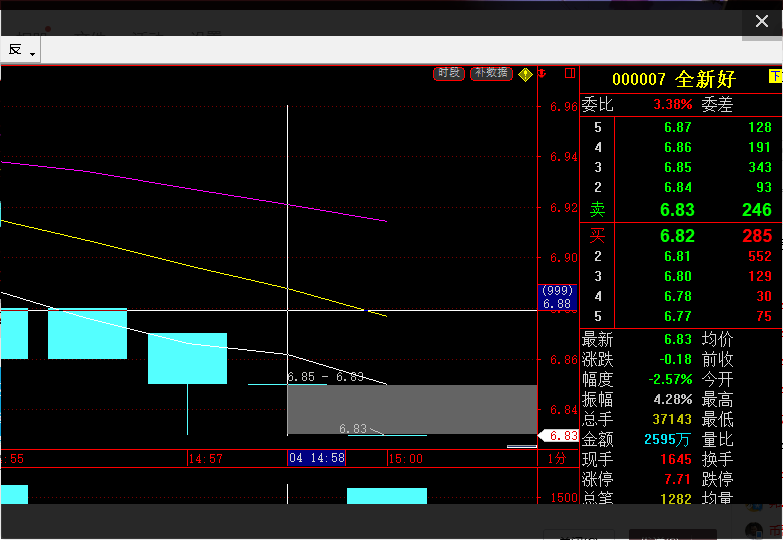The image size is (783, 540).
Task: Click the 14:57 time axis marker
Action: (205, 459)
